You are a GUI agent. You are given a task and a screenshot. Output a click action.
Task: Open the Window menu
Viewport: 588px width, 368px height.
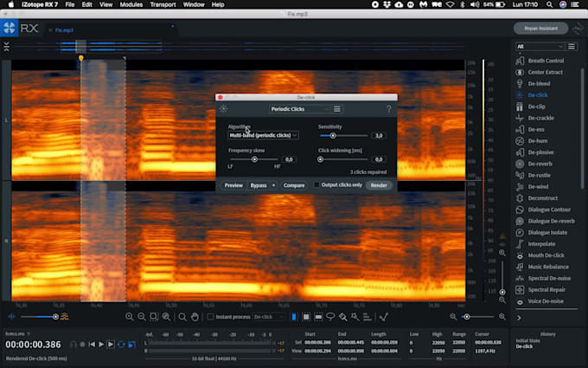pyautogui.click(x=194, y=4)
